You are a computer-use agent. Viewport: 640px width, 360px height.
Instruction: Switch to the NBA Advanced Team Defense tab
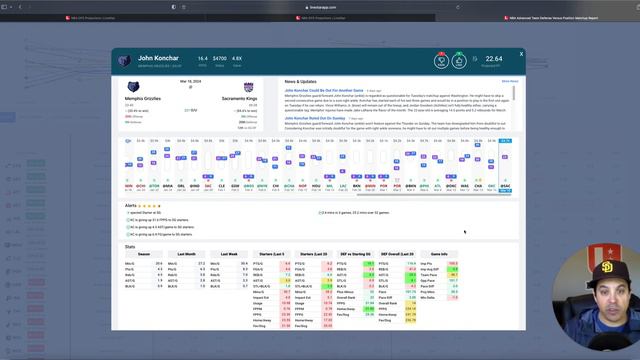pos(551,18)
